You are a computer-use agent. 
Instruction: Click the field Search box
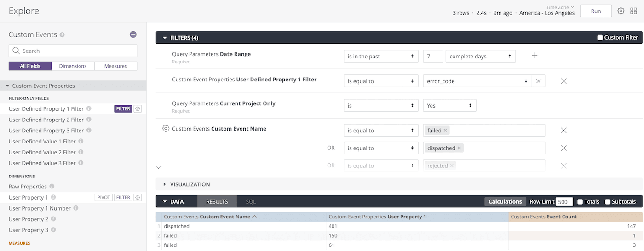point(73,51)
